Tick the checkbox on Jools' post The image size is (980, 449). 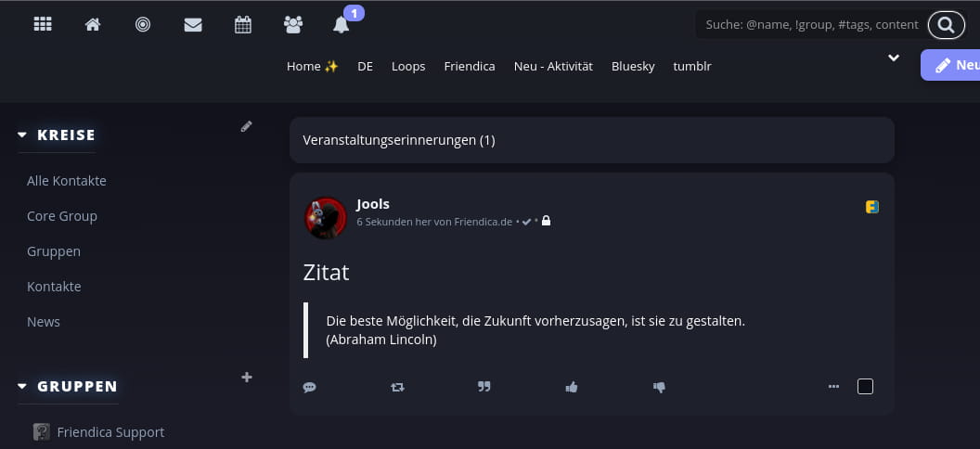865,387
